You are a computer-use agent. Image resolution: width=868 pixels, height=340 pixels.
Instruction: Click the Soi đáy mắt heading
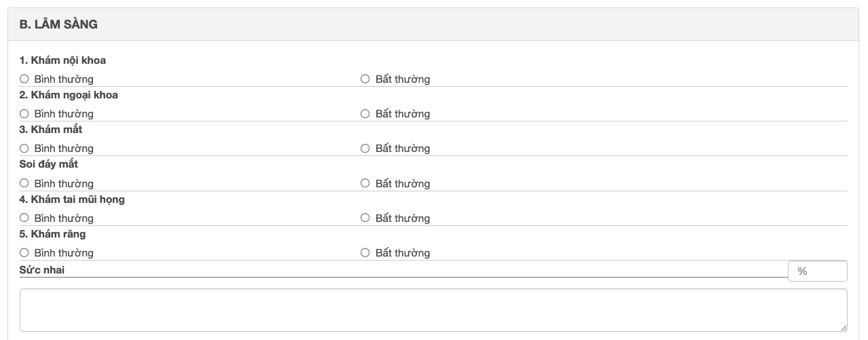tap(49, 164)
